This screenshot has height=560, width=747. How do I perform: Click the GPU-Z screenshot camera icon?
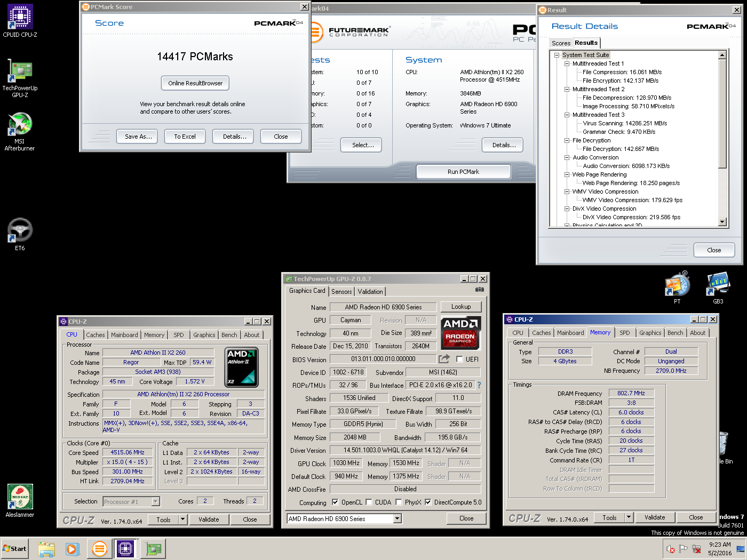[480, 290]
